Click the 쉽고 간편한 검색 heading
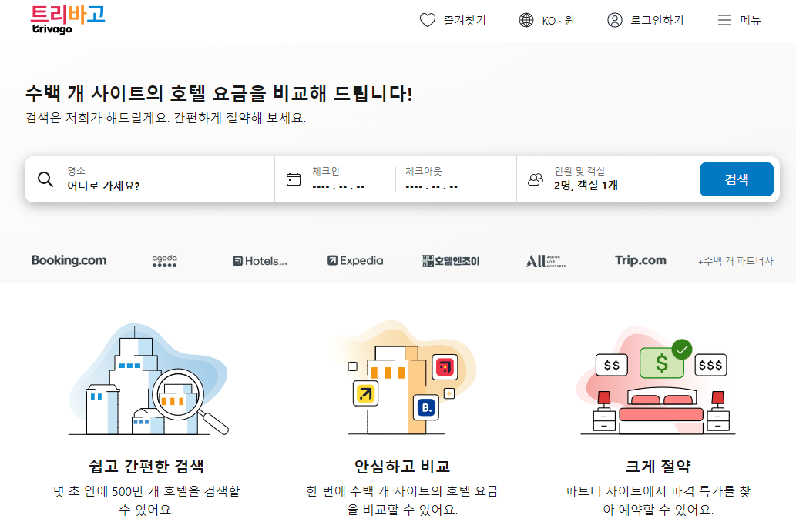The height and width of the screenshot is (532, 796). [x=146, y=466]
